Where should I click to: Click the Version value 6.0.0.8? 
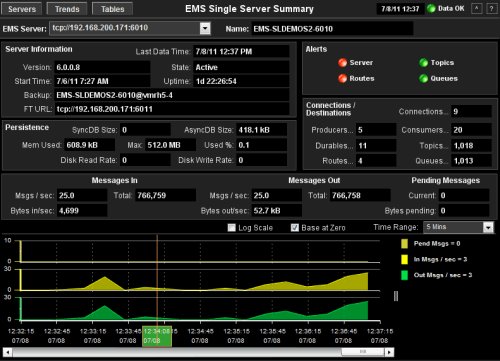[102, 67]
